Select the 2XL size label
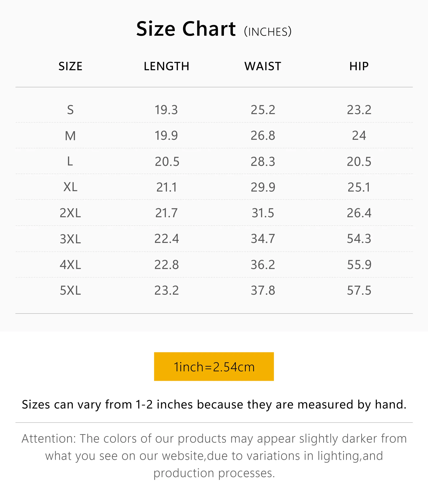Viewport: 428px width, 504px height. (x=70, y=213)
